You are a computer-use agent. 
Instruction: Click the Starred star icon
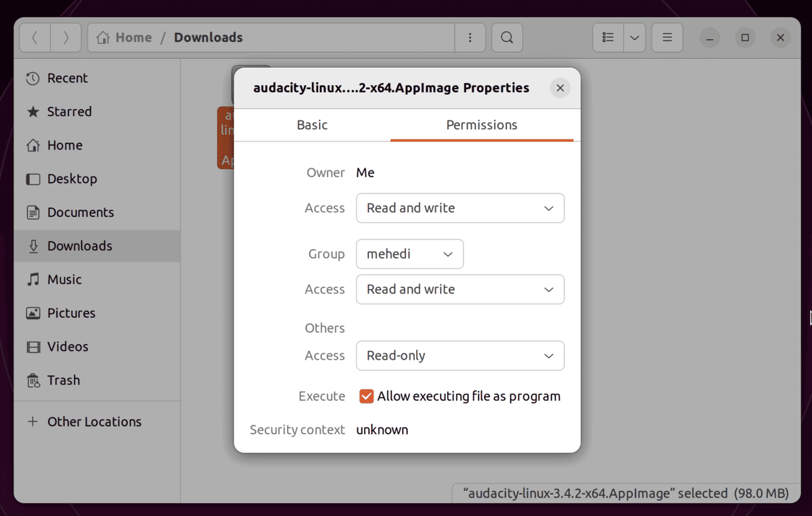click(32, 112)
